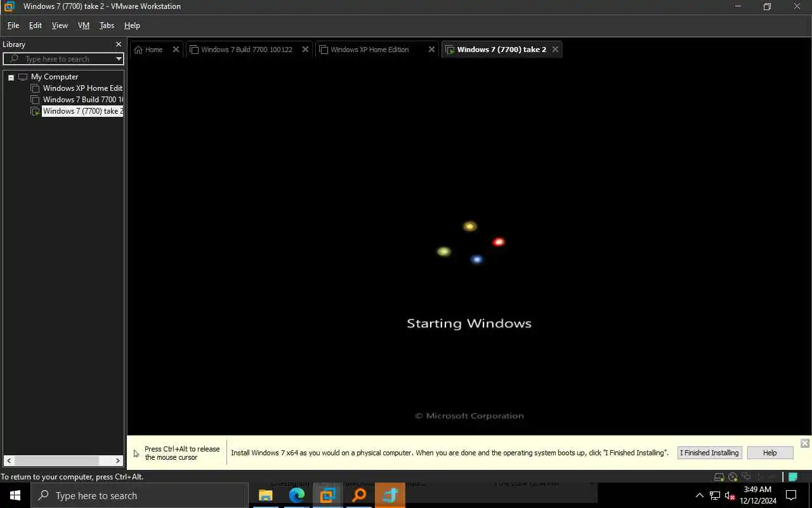Screen dimensions: 812x508
Task: Click the search magnifier icon in Library
Action: tap(14, 58)
